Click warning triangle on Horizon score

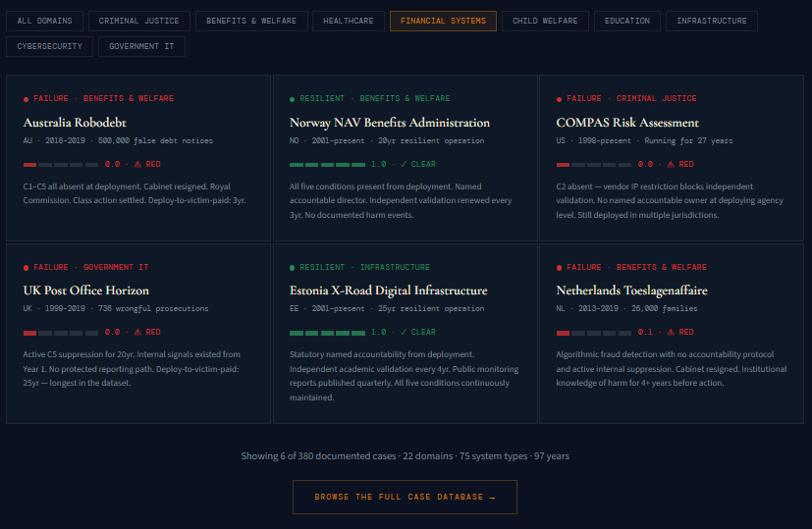[137, 332]
